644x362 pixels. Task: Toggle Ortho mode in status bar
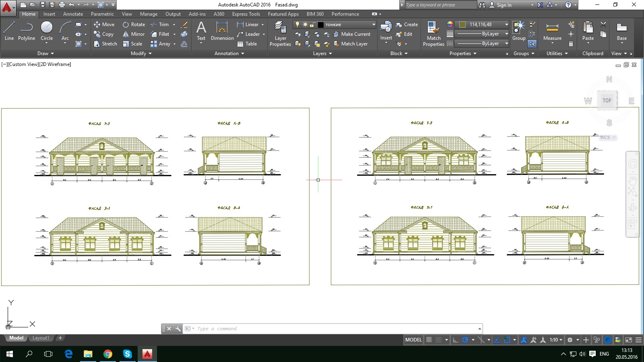click(x=456, y=340)
